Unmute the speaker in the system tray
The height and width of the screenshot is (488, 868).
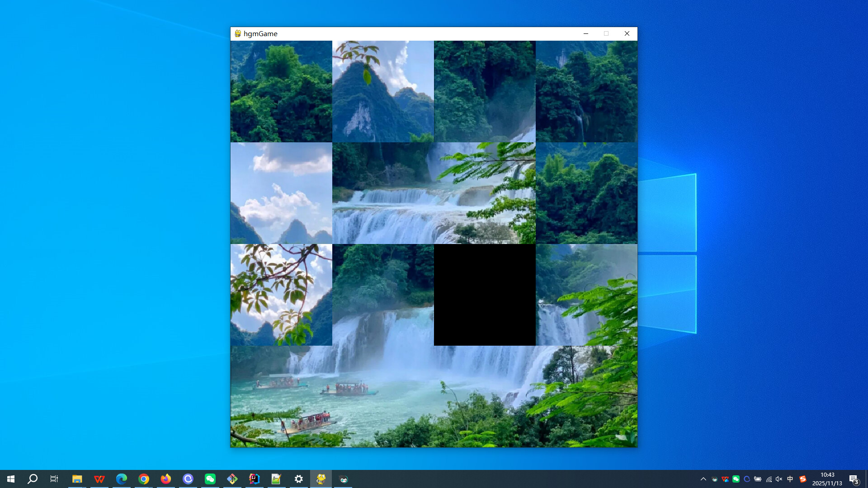click(778, 479)
